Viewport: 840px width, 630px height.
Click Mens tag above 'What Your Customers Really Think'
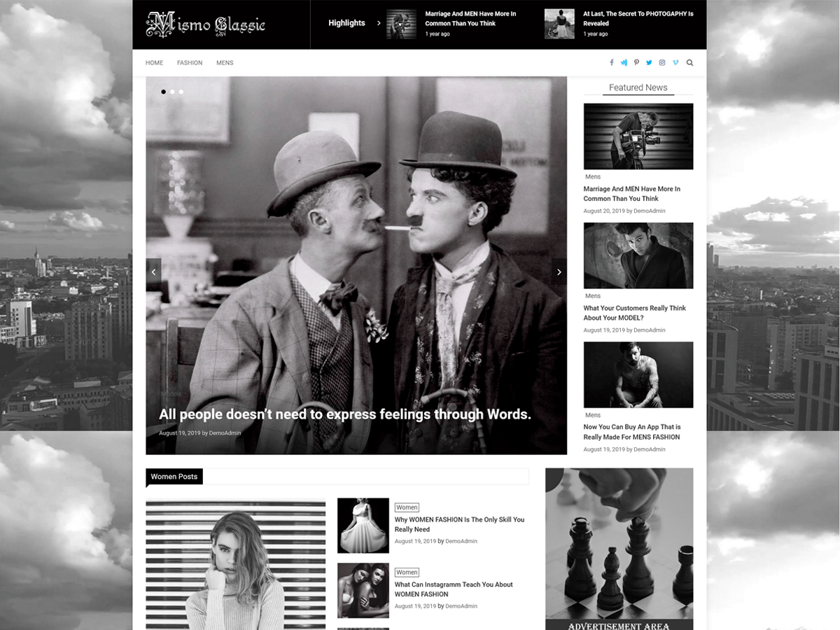[x=593, y=296]
